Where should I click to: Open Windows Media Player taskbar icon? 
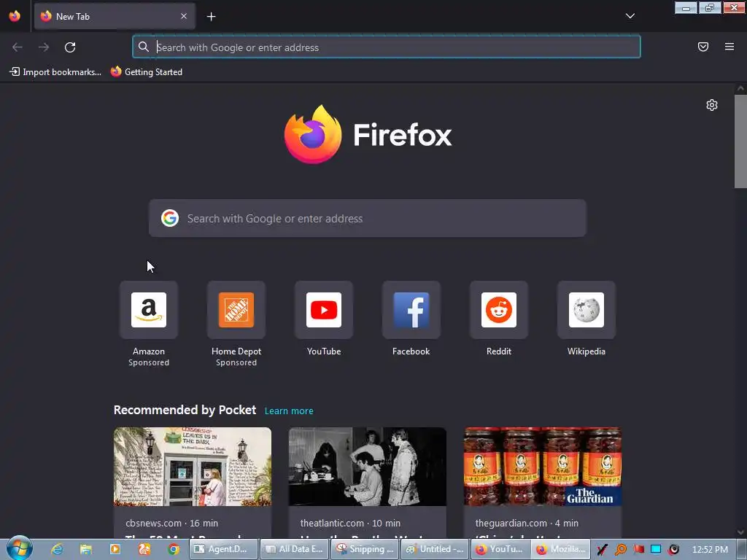click(115, 549)
